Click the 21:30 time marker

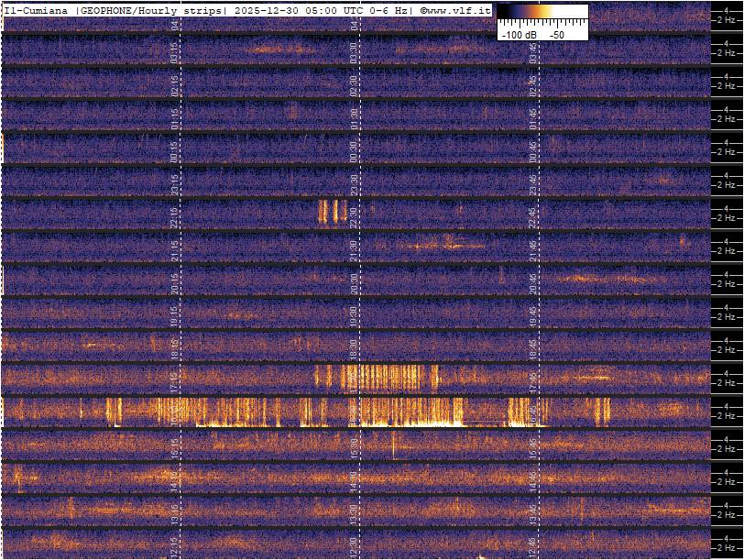pyautogui.click(x=354, y=248)
